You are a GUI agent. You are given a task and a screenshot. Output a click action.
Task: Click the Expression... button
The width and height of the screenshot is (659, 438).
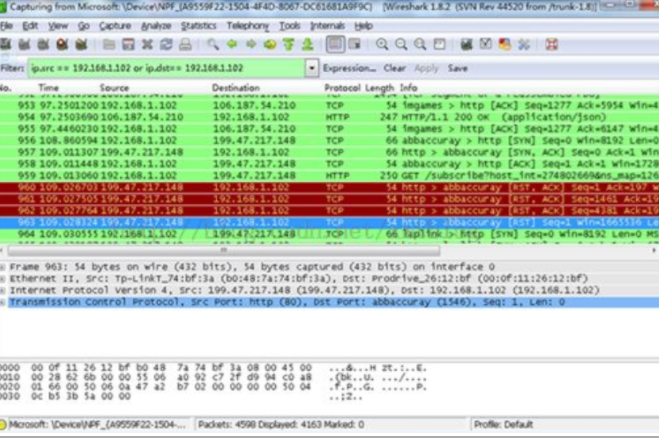click(x=349, y=68)
